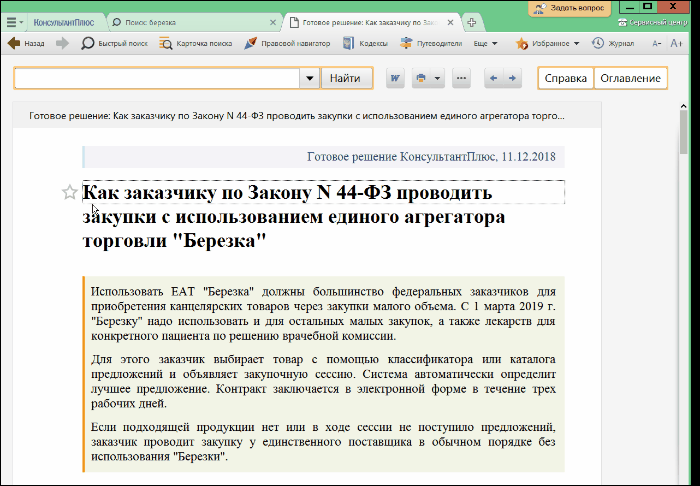The width and height of the screenshot is (700, 486).
Task: Close the Готовое решение tab
Action: click(450, 22)
